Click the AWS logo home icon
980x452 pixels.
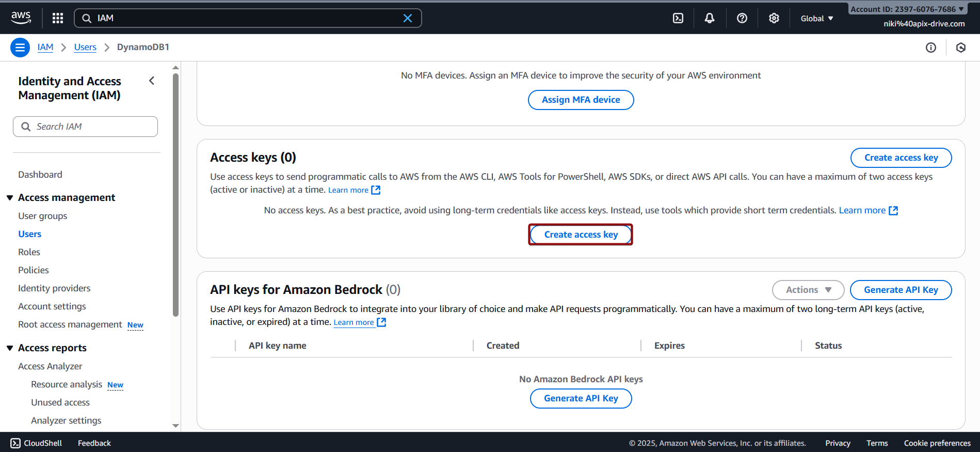pos(21,18)
